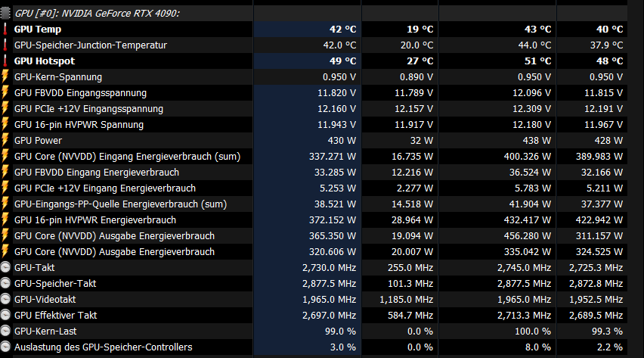
Task: Select the GPU-Speicher-Takt label
Action: pyautogui.click(x=55, y=284)
